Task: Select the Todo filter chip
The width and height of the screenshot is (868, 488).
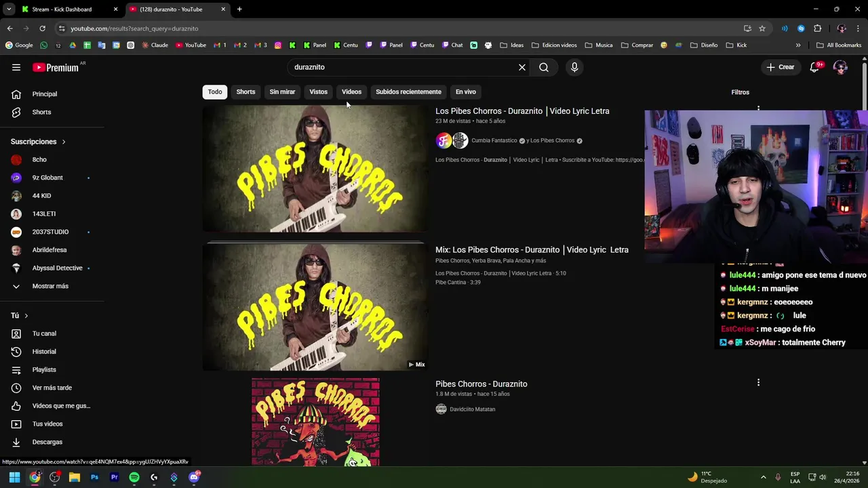Action: (215, 91)
